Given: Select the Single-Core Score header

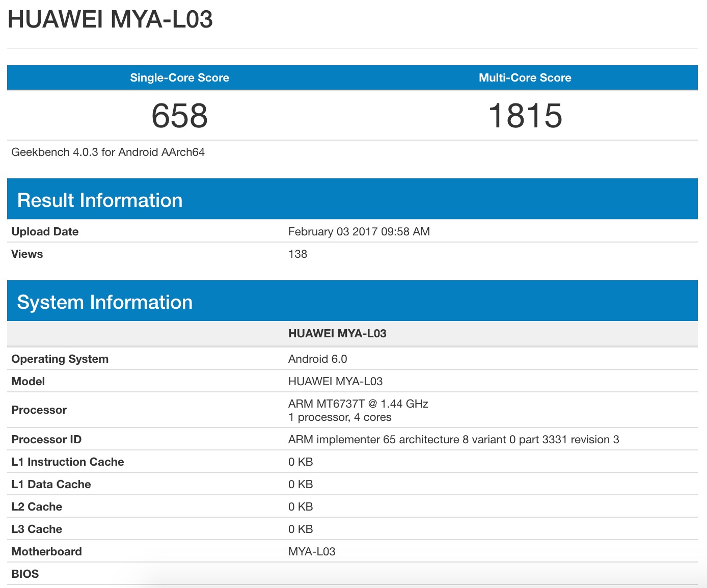Looking at the screenshot, I should (x=179, y=77).
